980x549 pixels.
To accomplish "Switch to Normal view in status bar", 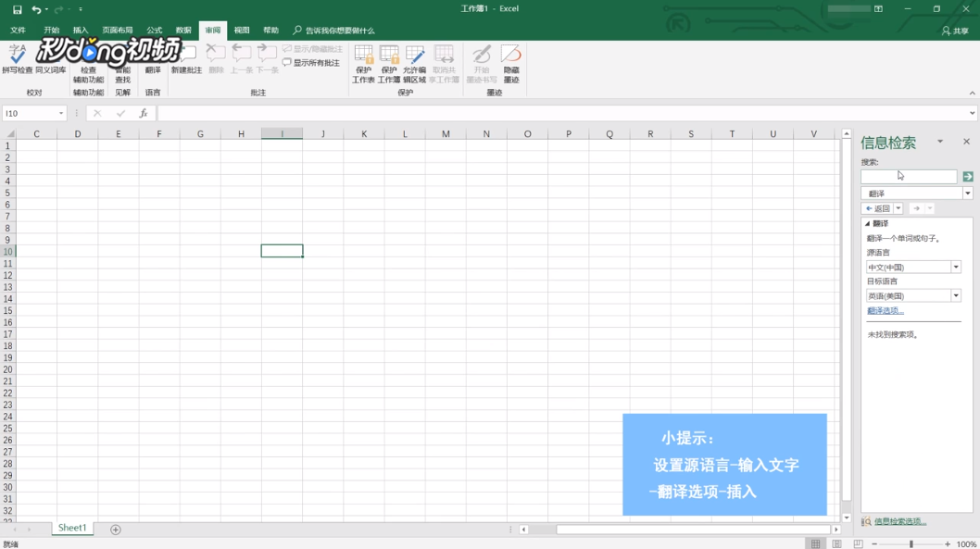I will click(x=816, y=544).
